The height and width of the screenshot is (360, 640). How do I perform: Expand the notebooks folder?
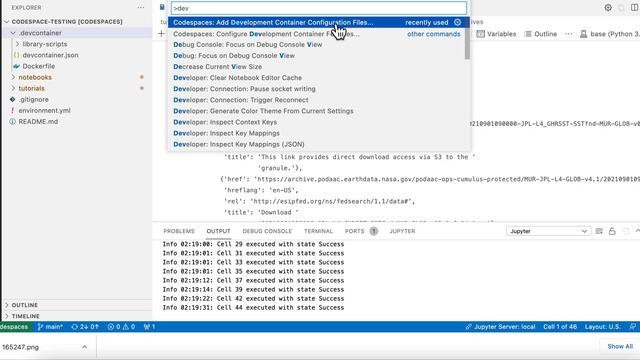(13, 77)
